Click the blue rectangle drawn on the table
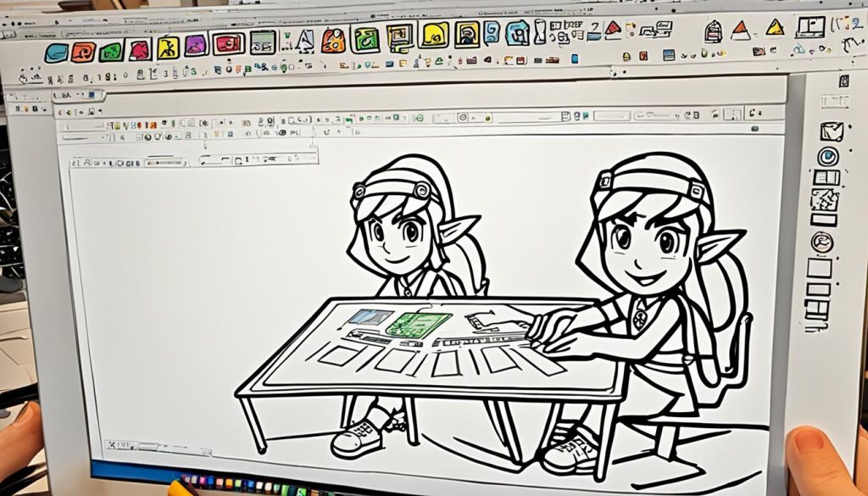 pos(370,317)
